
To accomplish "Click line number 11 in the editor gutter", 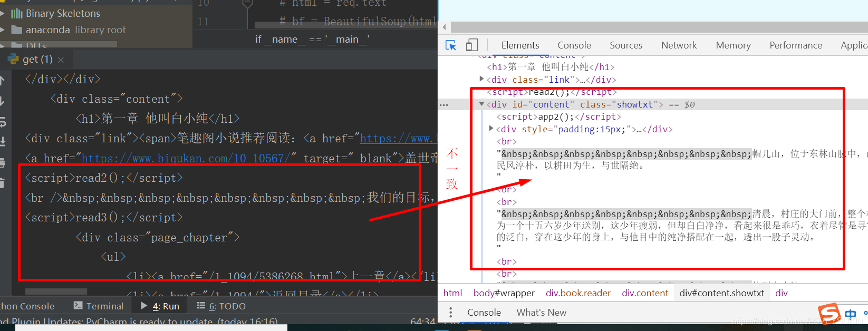I will [x=204, y=22].
